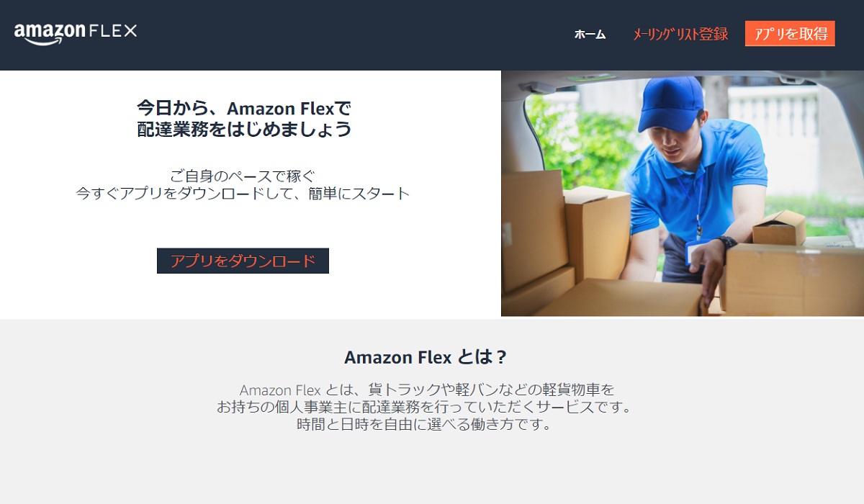Click the line 時間と日時を自由に選べる働き方です。

424,424
